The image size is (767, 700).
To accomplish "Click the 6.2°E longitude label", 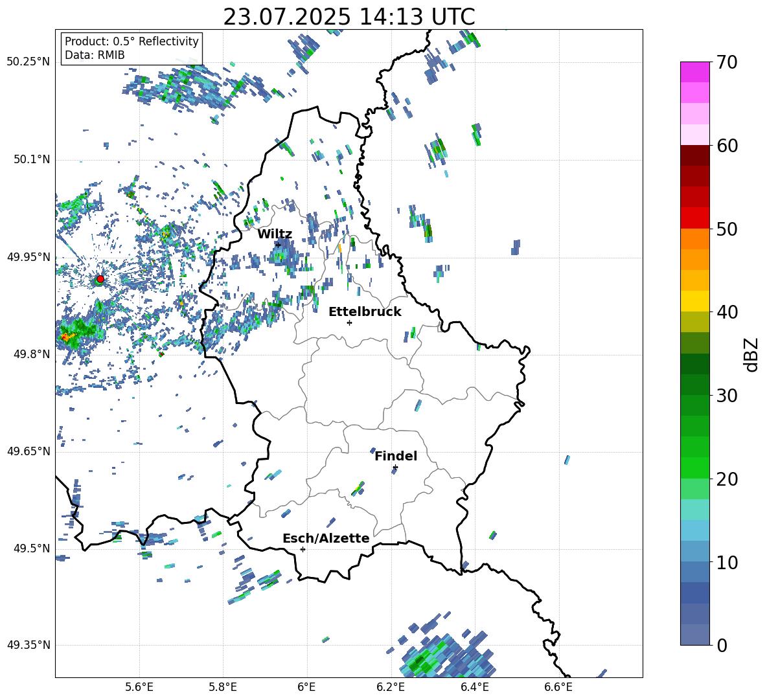I will 391,687.
